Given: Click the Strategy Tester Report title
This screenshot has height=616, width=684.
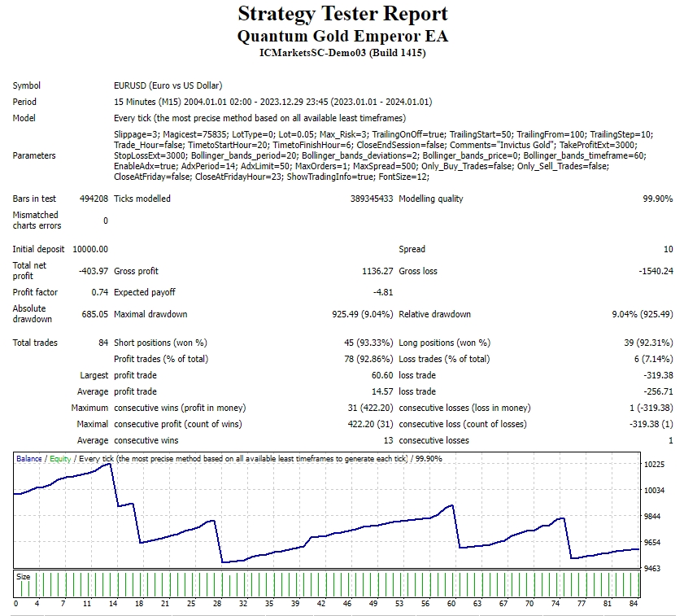Looking at the screenshot, I should pos(342,15).
